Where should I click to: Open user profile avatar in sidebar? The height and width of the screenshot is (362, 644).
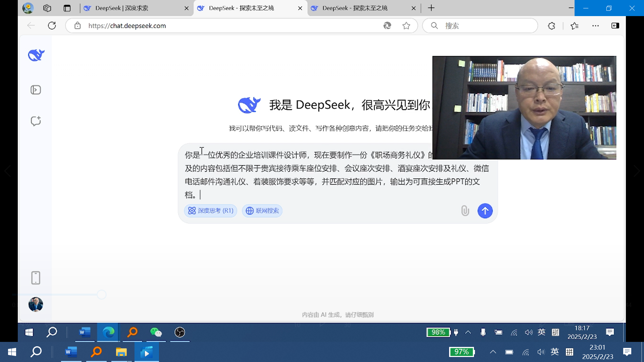pos(36,305)
